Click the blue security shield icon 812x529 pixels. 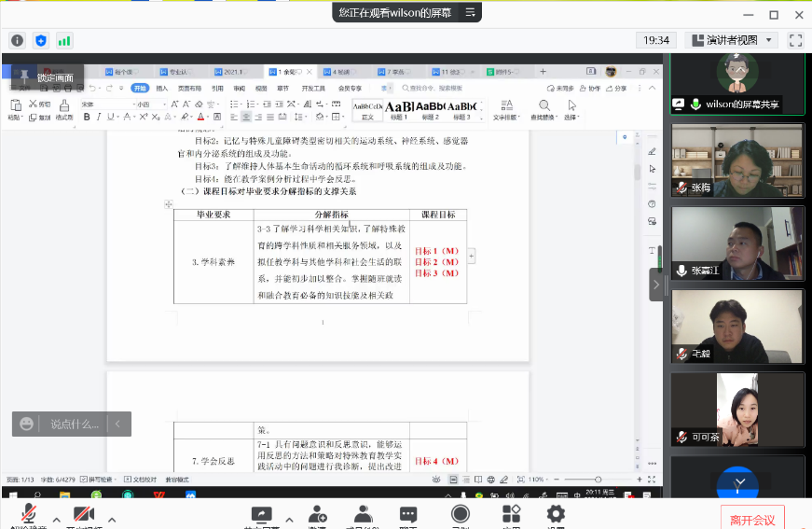point(40,40)
